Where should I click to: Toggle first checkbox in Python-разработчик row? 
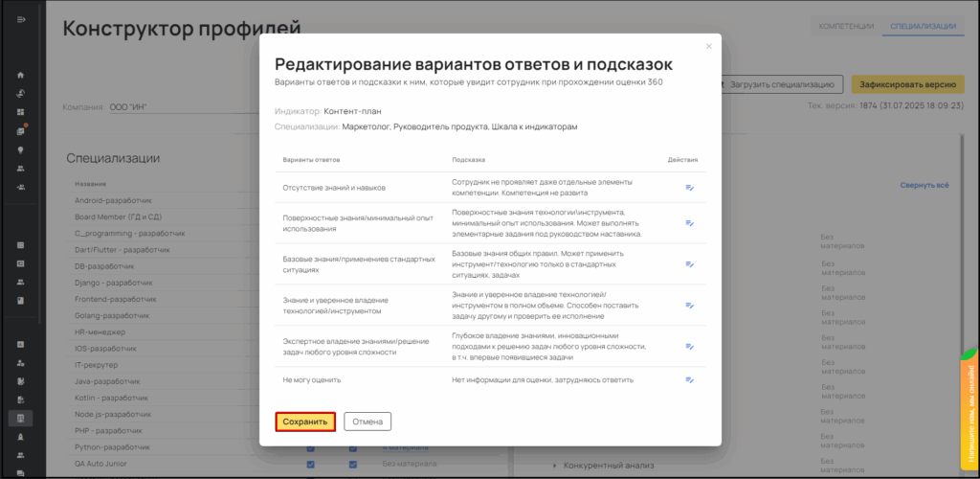310,448
